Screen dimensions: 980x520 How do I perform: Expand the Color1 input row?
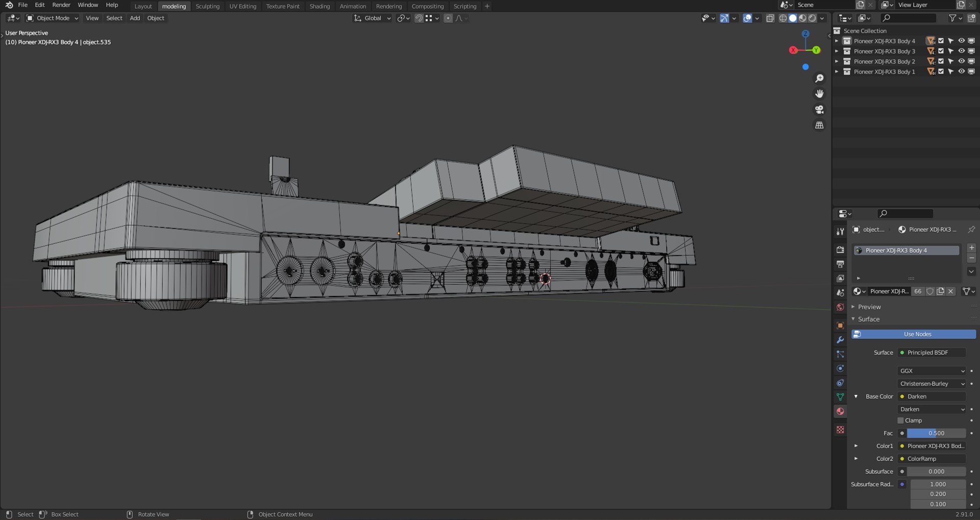click(x=856, y=446)
